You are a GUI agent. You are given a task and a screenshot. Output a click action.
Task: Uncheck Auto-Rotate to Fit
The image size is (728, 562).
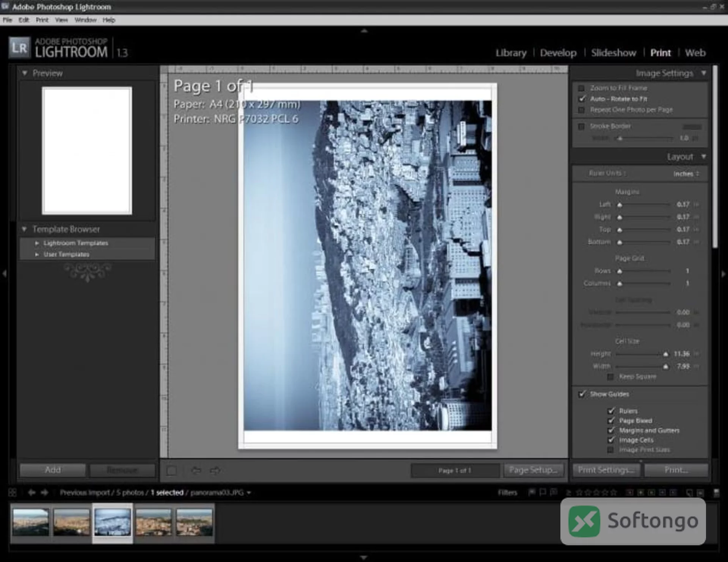coord(582,99)
